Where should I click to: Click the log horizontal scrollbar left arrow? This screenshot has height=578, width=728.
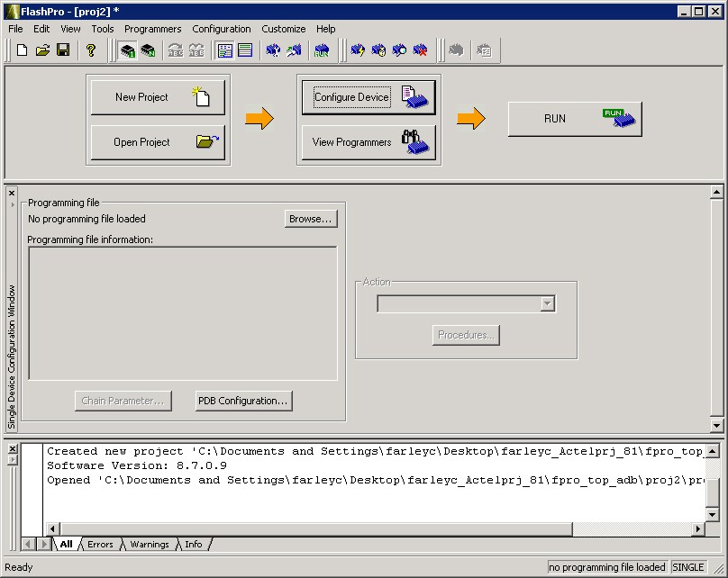pyautogui.click(x=52, y=528)
